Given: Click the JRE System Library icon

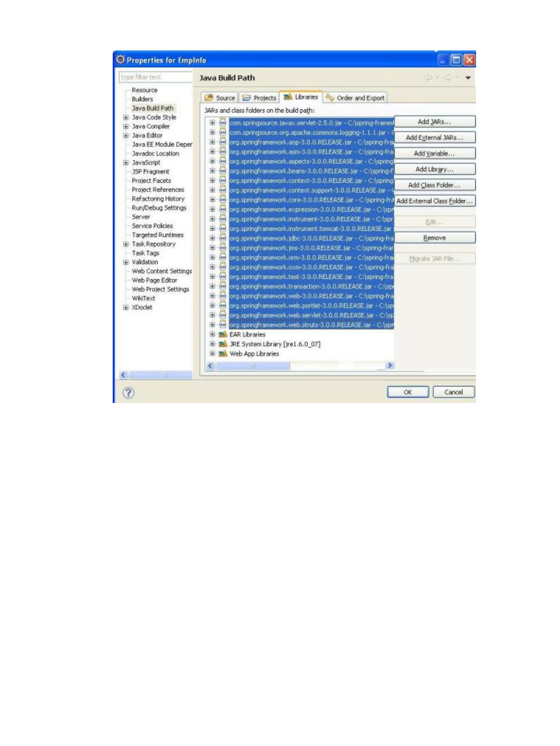Looking at the screenshot, I should pyautogui.click(x=222, y=344).
